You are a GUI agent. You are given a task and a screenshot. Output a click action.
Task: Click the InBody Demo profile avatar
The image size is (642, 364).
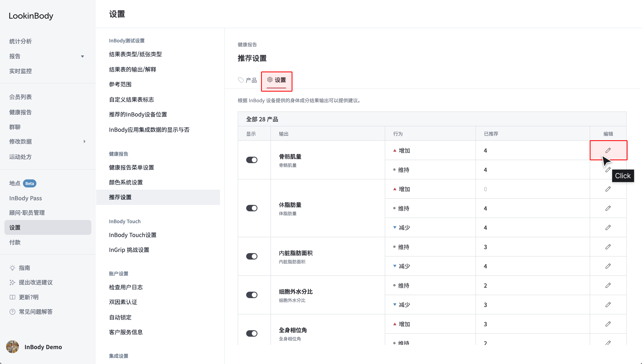point(12,347)
